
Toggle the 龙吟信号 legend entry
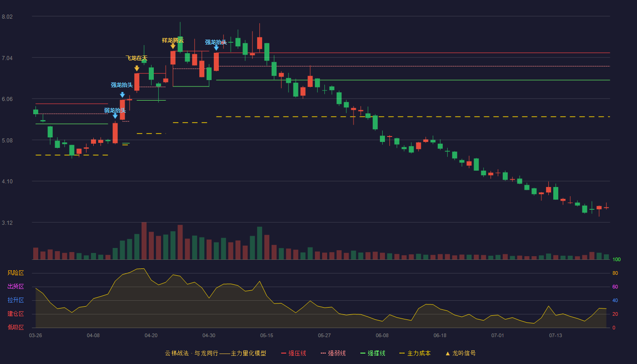click(x=460, y=353)
